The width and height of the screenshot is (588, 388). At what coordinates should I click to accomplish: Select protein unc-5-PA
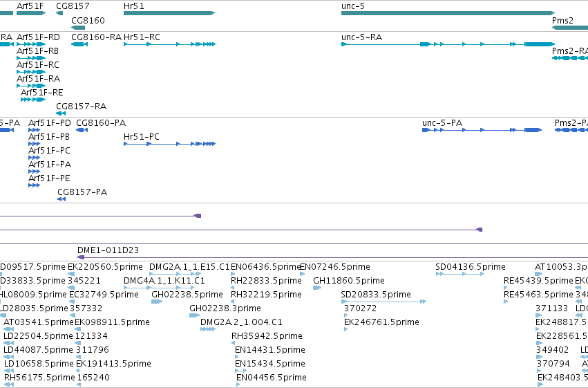tap(482, 130)
